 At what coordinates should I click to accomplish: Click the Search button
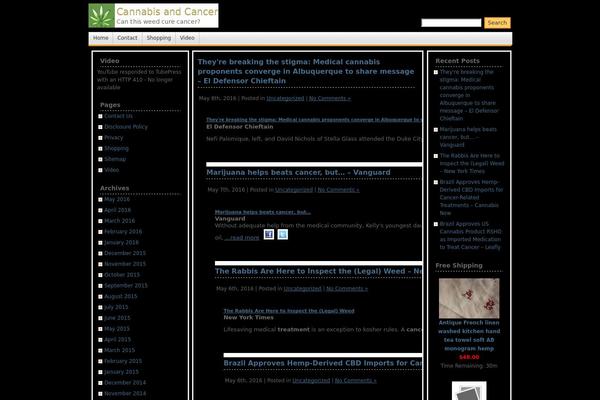click(x=497, y=23)
